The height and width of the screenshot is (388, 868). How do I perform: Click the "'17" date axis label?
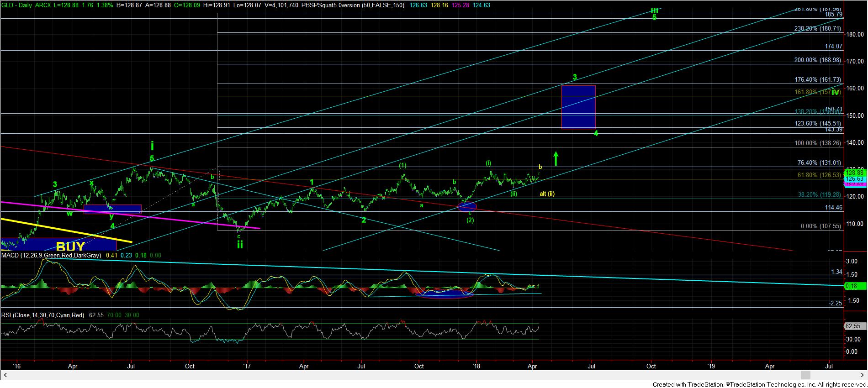[x=247, y=366]
